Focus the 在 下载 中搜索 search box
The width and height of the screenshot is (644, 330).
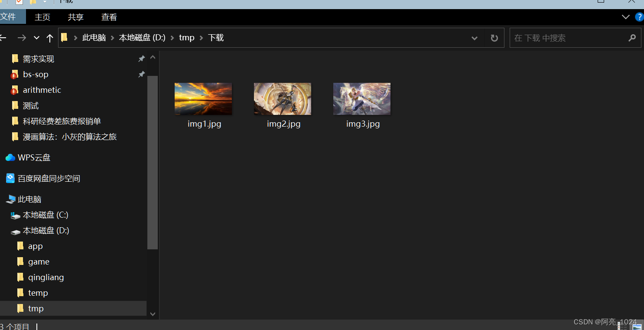[x=575, y=38]
